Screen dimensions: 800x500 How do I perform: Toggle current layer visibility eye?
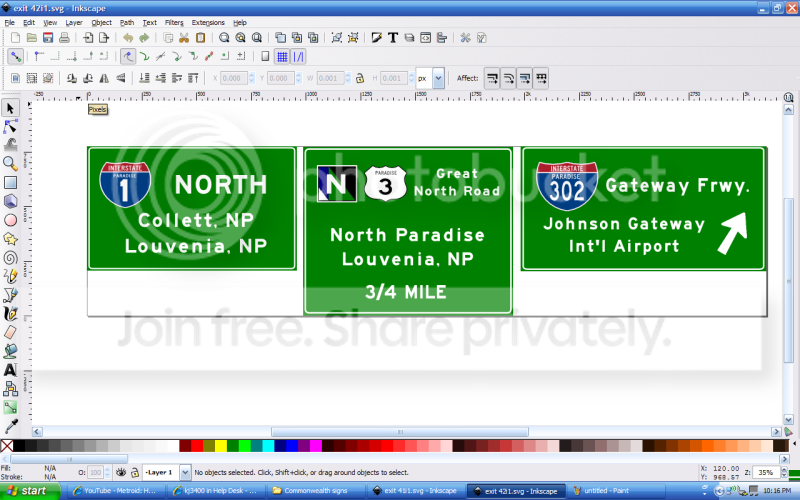[x=121, y=472]
